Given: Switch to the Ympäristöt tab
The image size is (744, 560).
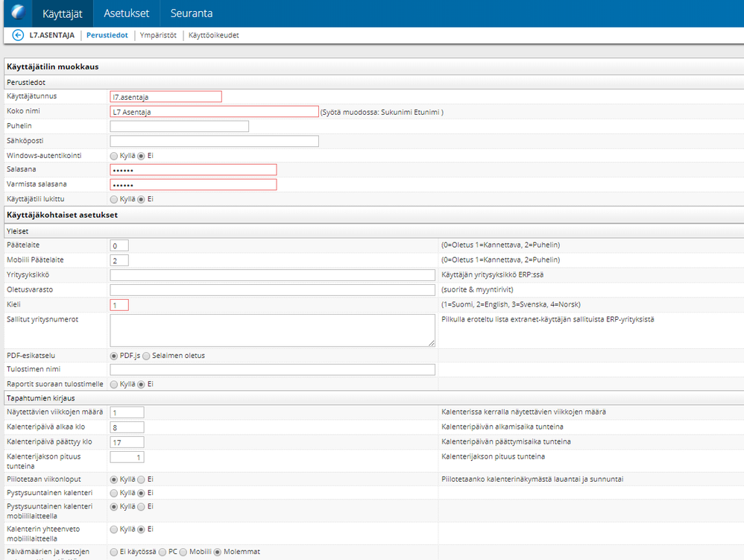Looking at the screenshot, I should coord(158,35).
